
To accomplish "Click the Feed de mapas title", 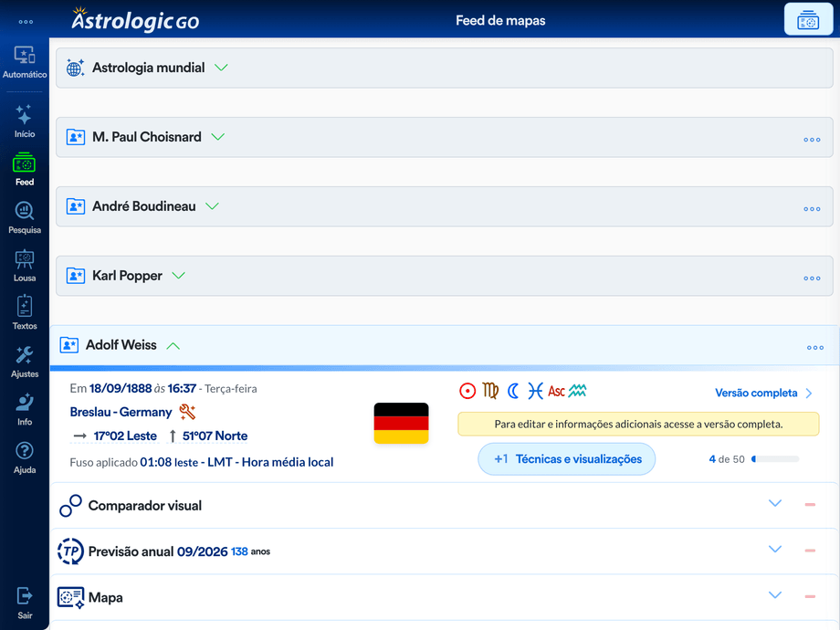I will (500, 20).
